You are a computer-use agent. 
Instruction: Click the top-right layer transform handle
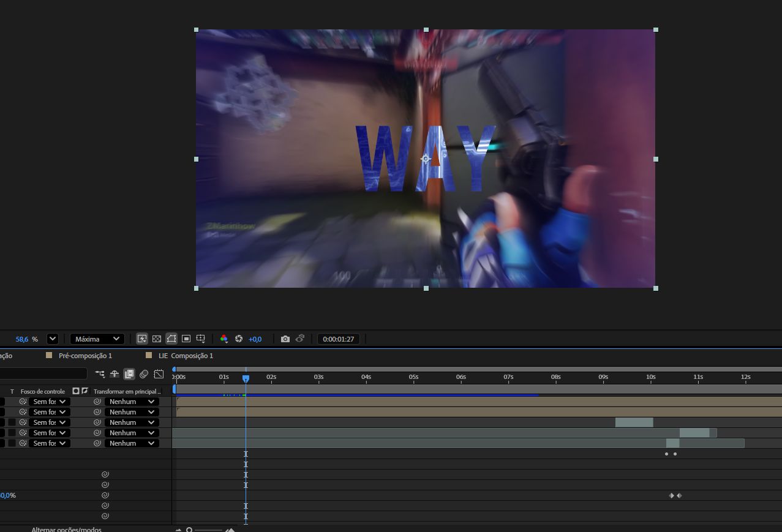click(x=656, y=29)
